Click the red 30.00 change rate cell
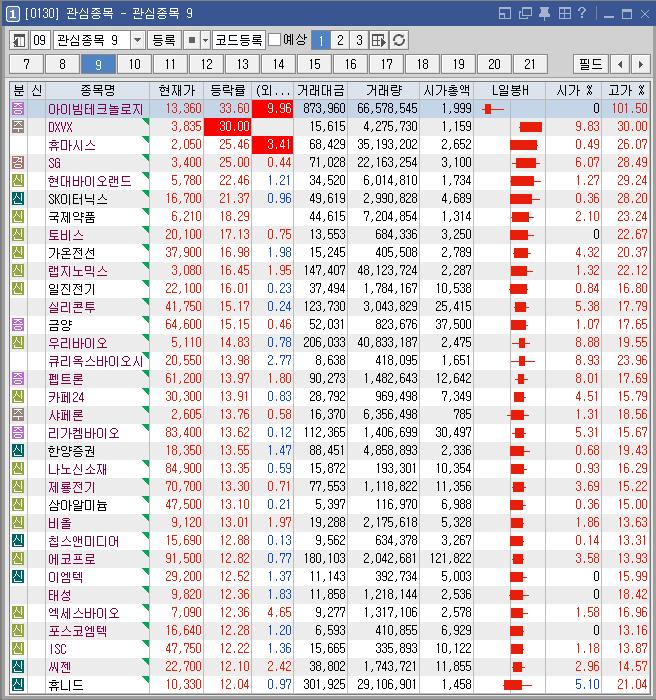Viewport: 656px width, 700px height. point(228,127)
